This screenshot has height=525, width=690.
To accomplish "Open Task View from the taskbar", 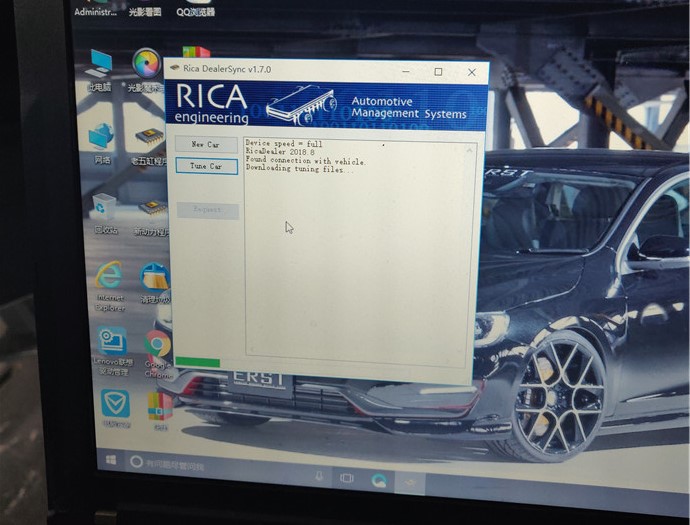I will pos(346,478).
